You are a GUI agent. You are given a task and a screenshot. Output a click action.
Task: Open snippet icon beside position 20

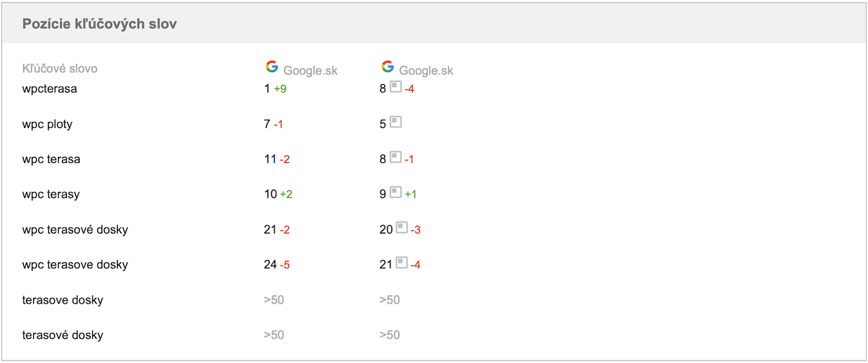pyautogui.click(x=401, y=228)
